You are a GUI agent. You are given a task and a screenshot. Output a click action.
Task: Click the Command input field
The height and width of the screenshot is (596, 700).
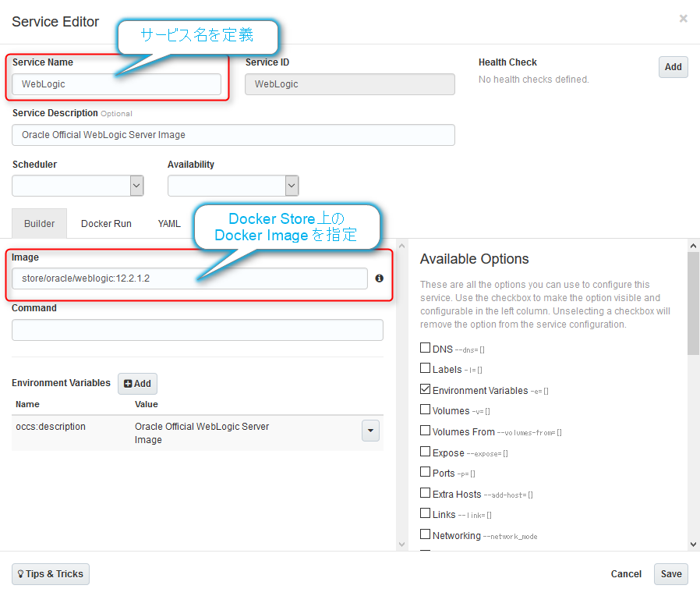pyautogui.click(x=197, y=330)
